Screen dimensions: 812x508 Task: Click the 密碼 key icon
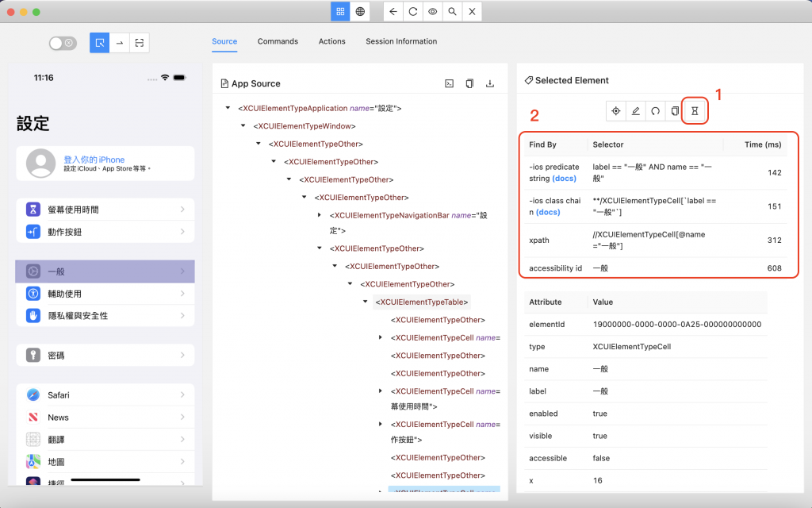tap(33, 355)
